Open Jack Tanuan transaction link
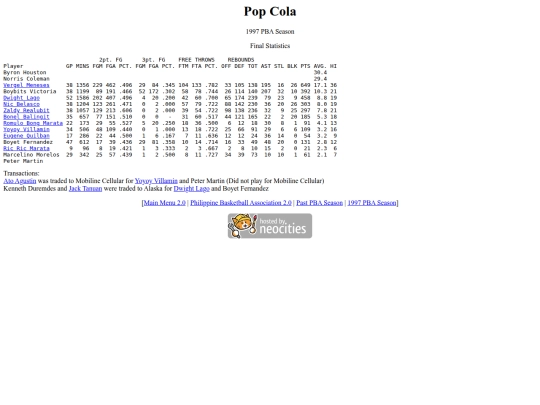The height and width of the screenshot is (405, 540). (x=85, y=188)
